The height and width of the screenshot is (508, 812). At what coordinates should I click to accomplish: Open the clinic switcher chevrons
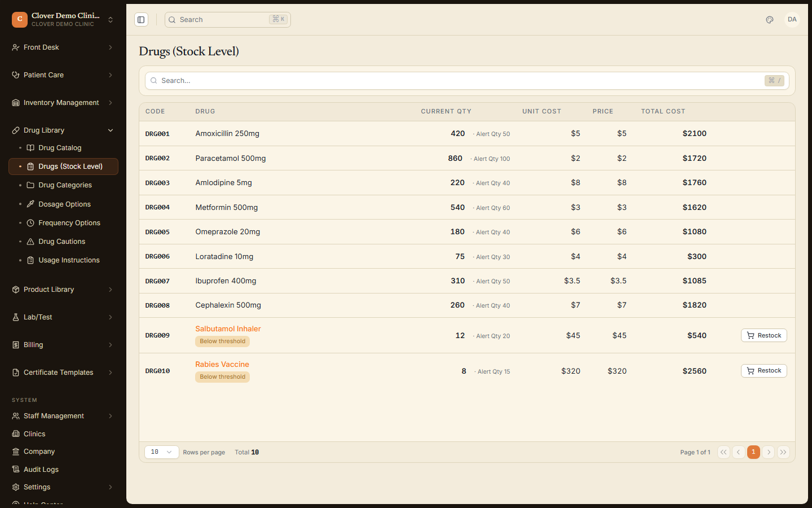point(111,20)
